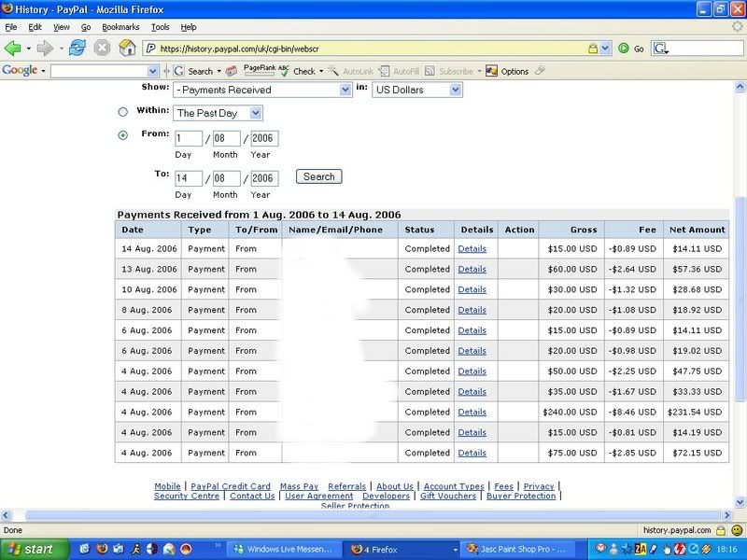Click the From 'Day' input field
Viewport: 747px width, 560px height.
(x=189, y=139)
